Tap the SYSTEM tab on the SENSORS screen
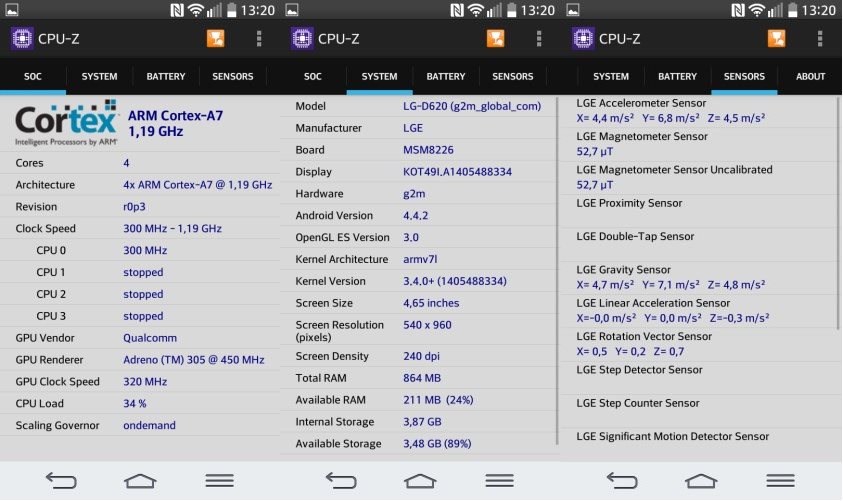Viewport: 843px width, 501px height. tap(611, 77)
